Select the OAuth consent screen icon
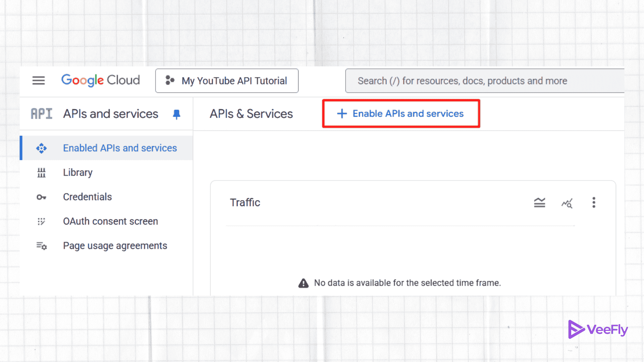The height and width of the screenshot is (362, 644). coord(41,221)
